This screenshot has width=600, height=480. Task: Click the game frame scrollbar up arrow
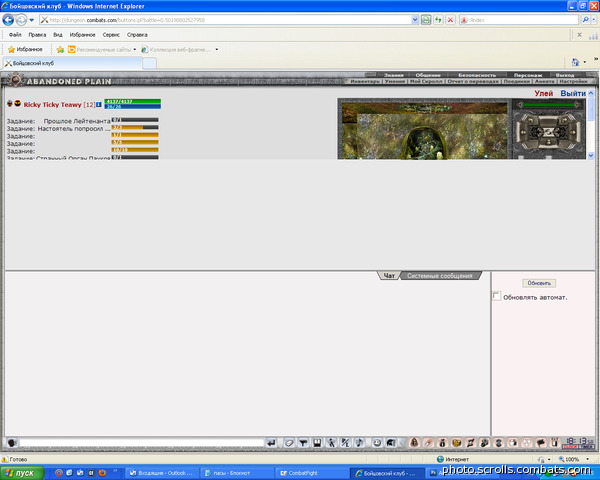pos(590,93)
